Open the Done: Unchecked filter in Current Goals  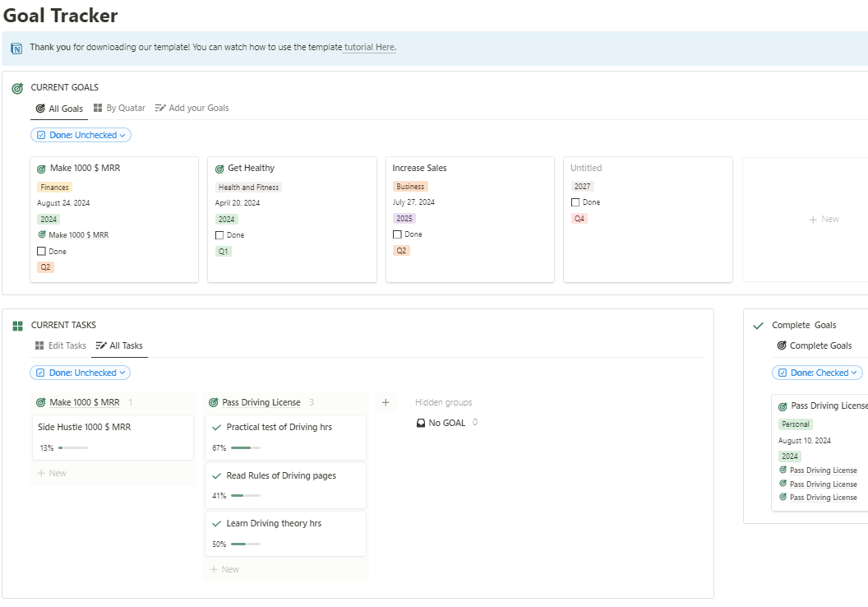click(81, 135)
